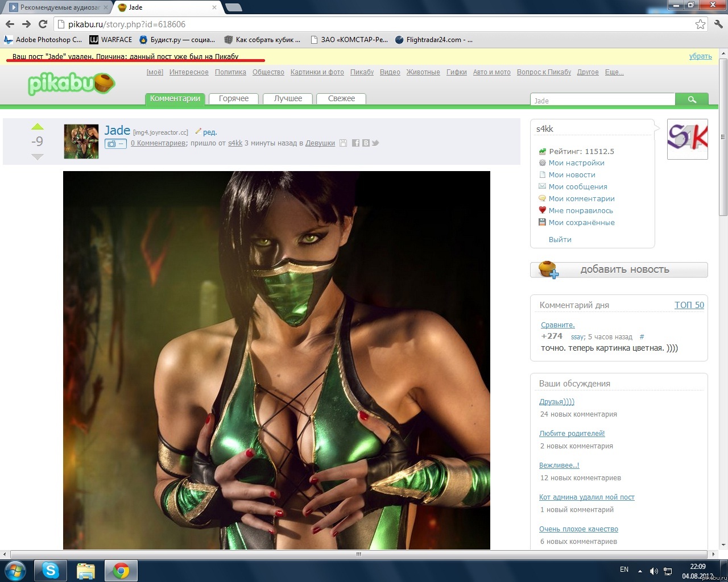Share the post on VKontakte
Viewport: 728px width, 582px height.
[366, 143]
